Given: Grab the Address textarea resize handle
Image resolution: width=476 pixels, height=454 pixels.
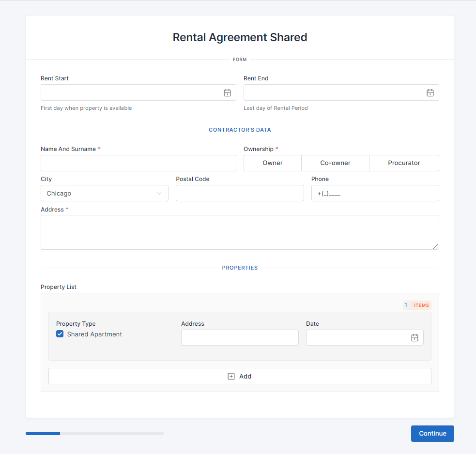Looking at the screenshot, I should coord(436,246).
